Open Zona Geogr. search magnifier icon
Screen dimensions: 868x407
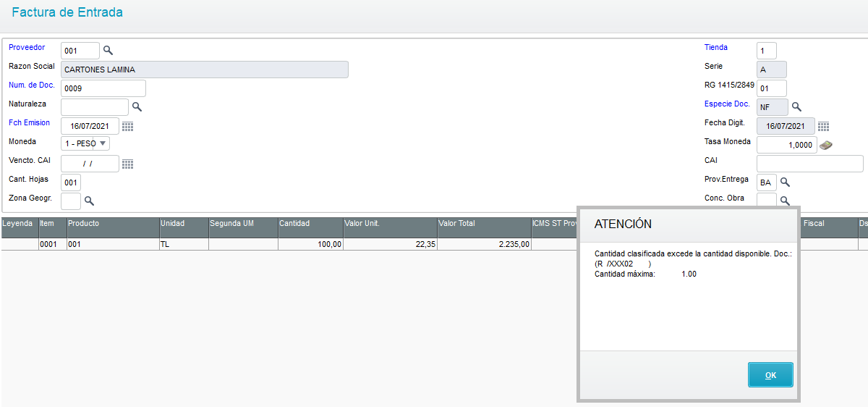point(90,201)
